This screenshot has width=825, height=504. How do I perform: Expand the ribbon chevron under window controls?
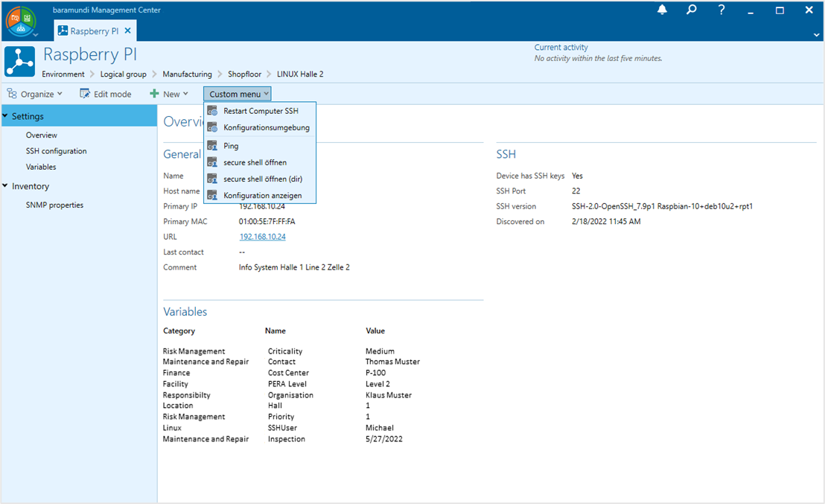(x=816, y=35)
